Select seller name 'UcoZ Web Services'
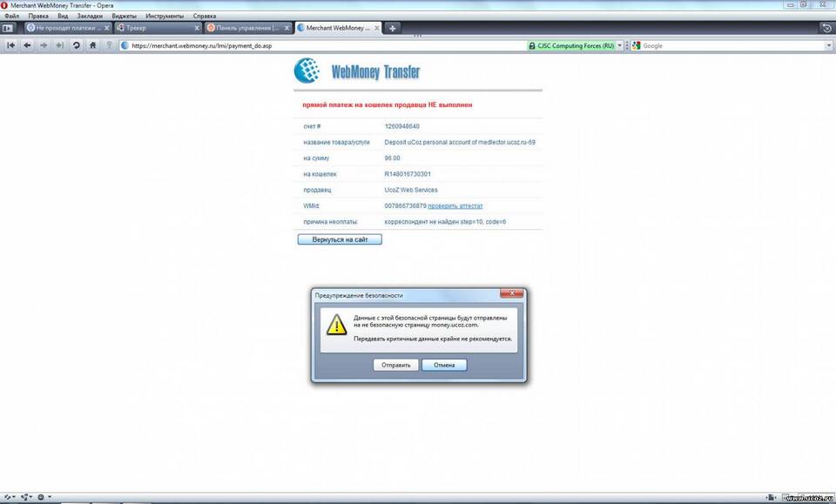 [411, 191]
